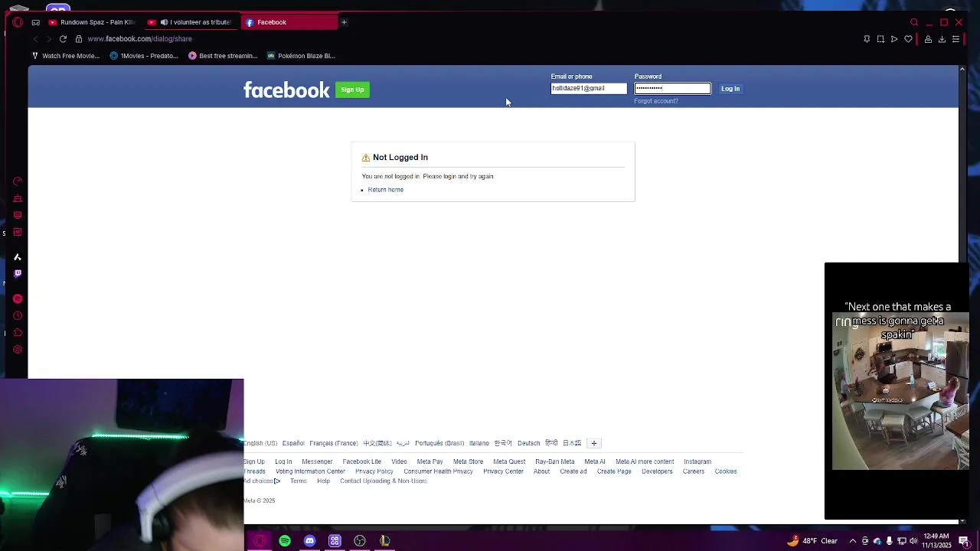Click Opera GX icon in the taskbar

[260, 541]
